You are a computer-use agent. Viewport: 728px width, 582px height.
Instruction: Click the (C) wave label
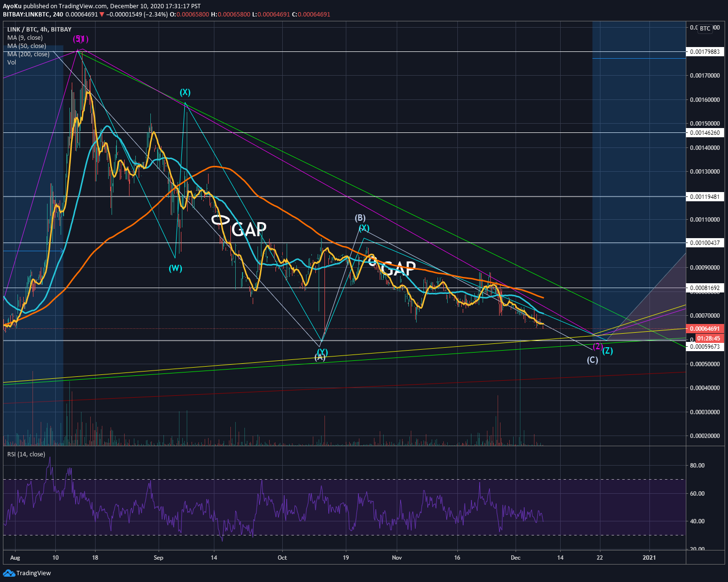(593, 360)
